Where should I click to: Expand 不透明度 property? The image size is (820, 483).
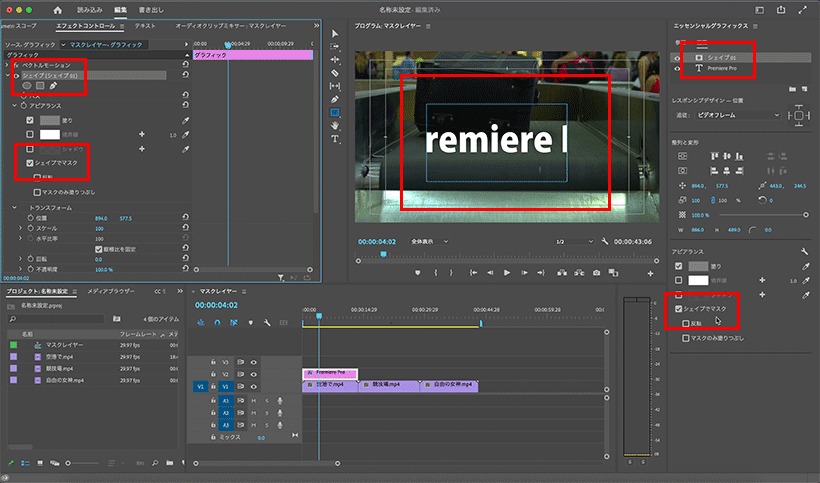point(20,269)
